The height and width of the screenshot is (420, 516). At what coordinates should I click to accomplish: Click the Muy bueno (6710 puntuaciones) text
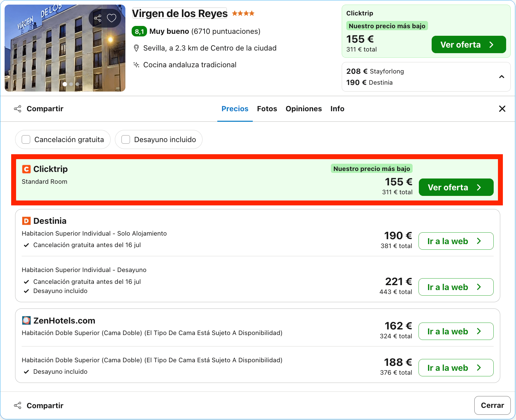pyautogui.click(x=205, y=31)
